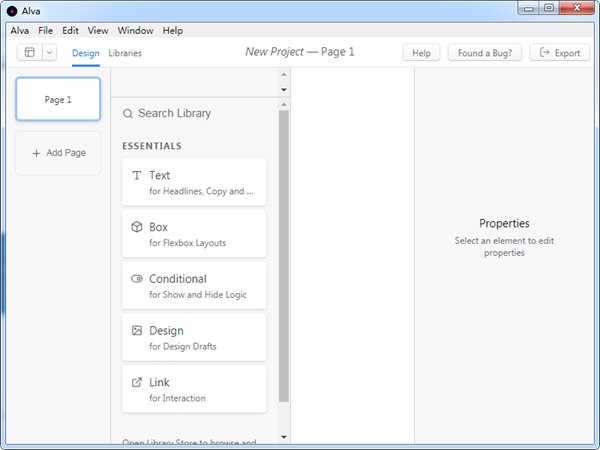Click the Search Library field
The width and height of the screenshot is (600, 450).
point(195,113)
